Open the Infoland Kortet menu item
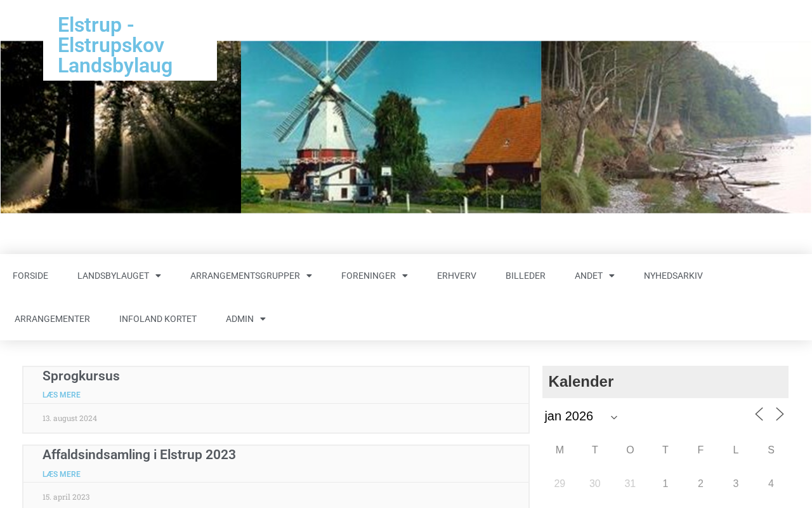Image resolution: width=812 pixels, height=508 pixels. (158, 319)
